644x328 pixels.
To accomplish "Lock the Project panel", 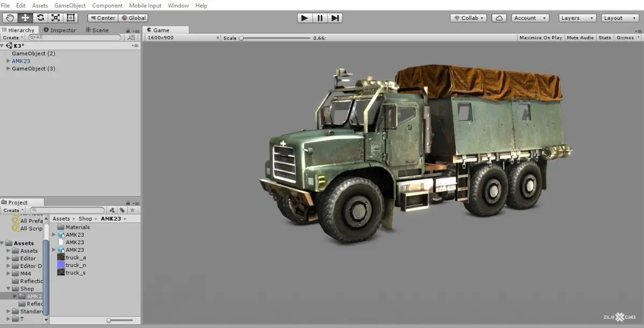I will [129, 203].
